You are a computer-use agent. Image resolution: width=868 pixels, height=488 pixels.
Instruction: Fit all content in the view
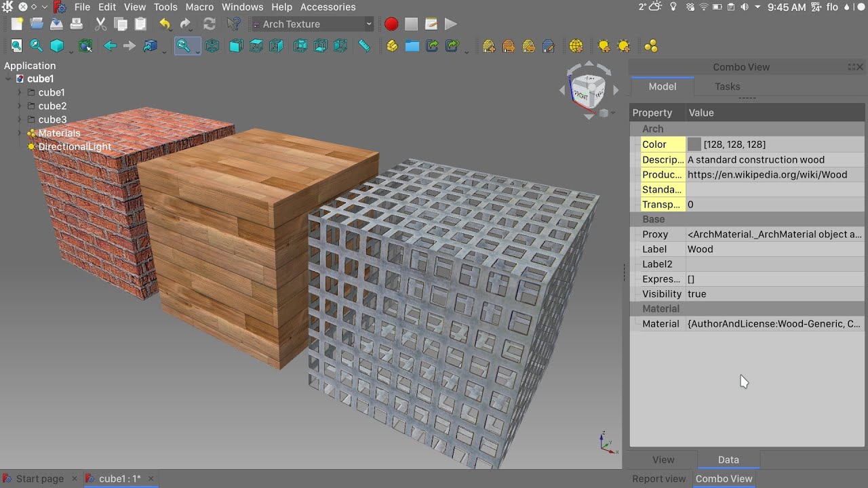pyautogui.click(x=16, y=46)
